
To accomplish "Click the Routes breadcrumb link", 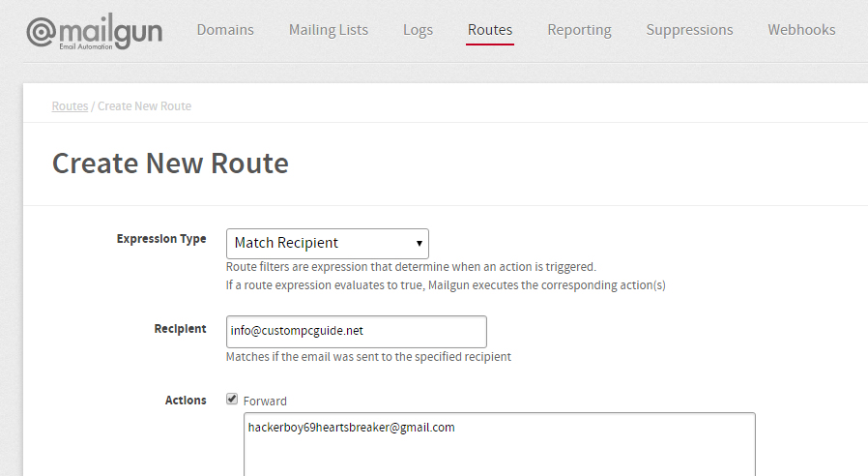I will (70, 105).
